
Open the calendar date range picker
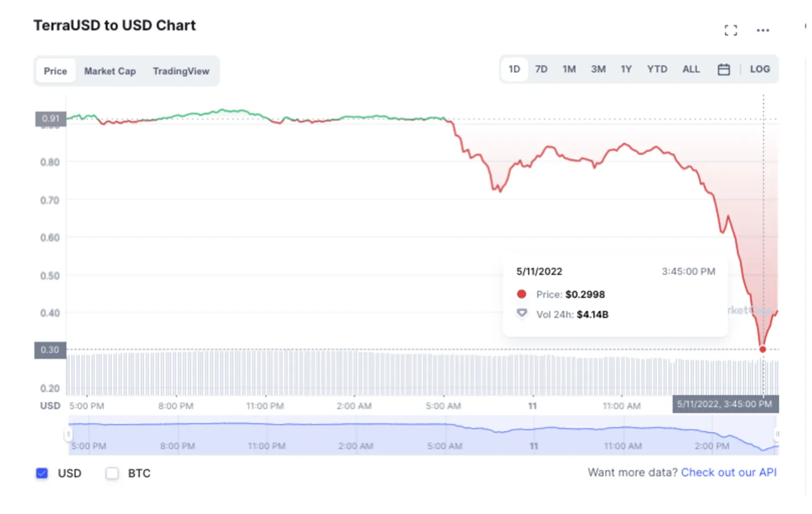coord(724,70)
